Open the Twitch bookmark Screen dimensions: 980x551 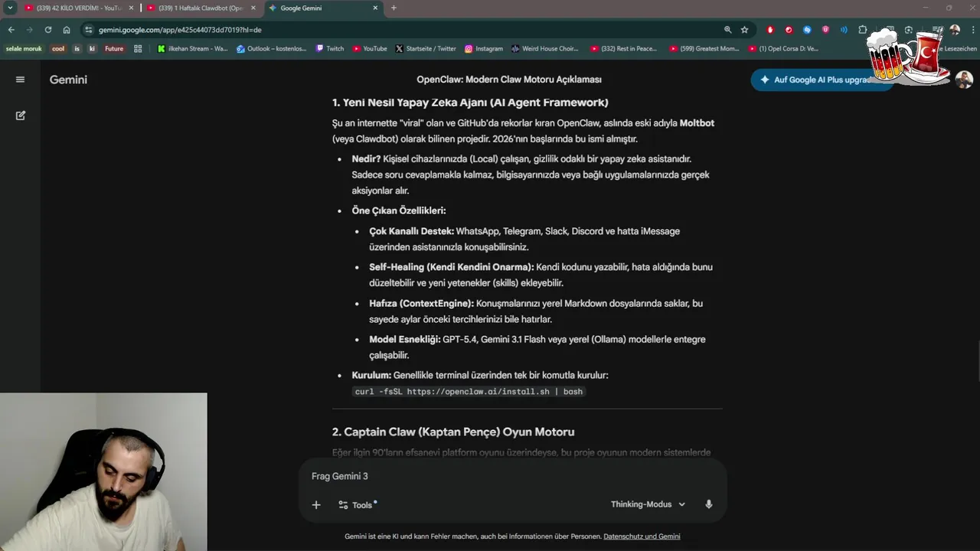click(330, 48)
